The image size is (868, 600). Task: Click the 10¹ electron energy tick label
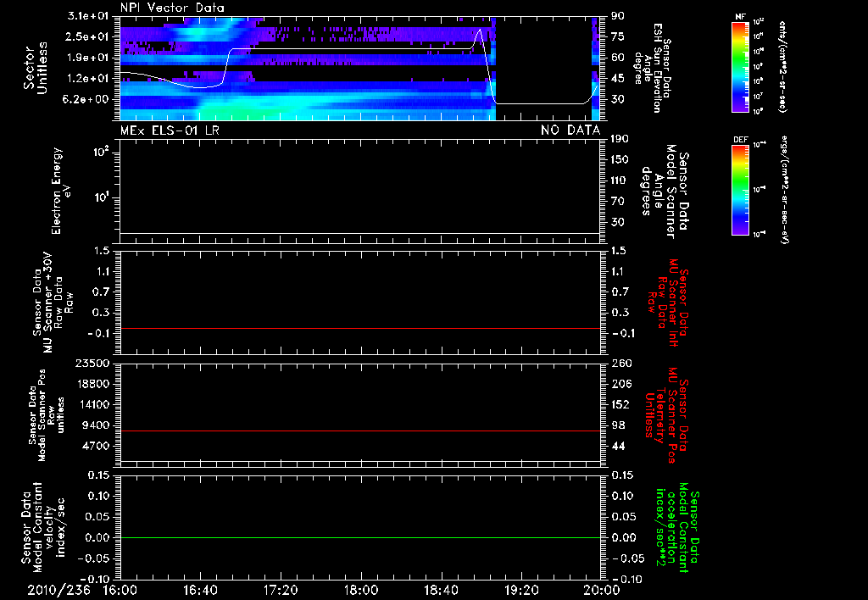point(100,198)
